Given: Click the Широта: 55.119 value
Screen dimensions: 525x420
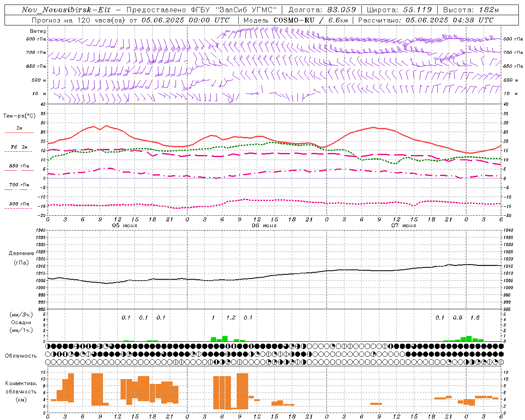Looking at the screenshot, I should tap(399, 10).
